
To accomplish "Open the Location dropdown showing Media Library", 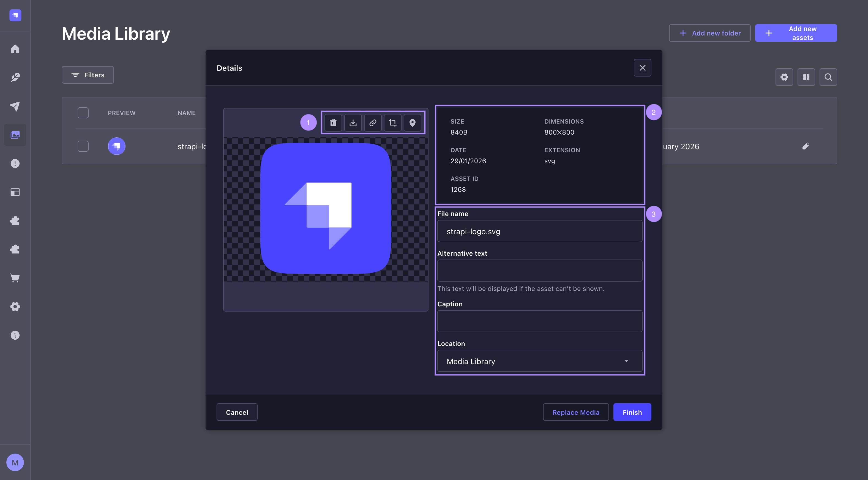I will (x=539, y=361).
